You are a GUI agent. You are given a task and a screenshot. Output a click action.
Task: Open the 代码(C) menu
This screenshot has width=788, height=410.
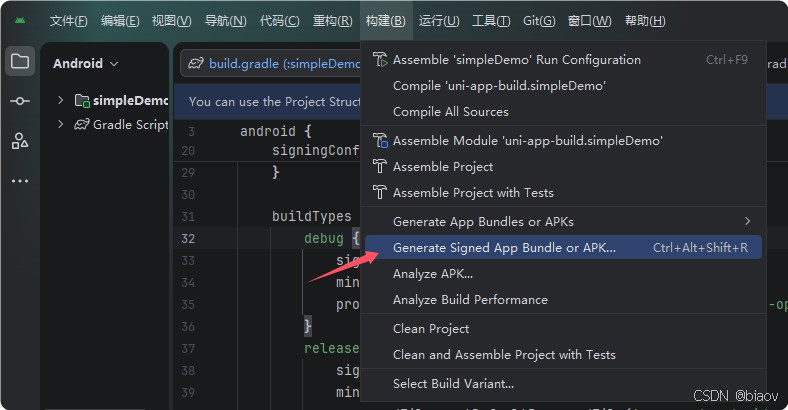(x=279, y=21)
